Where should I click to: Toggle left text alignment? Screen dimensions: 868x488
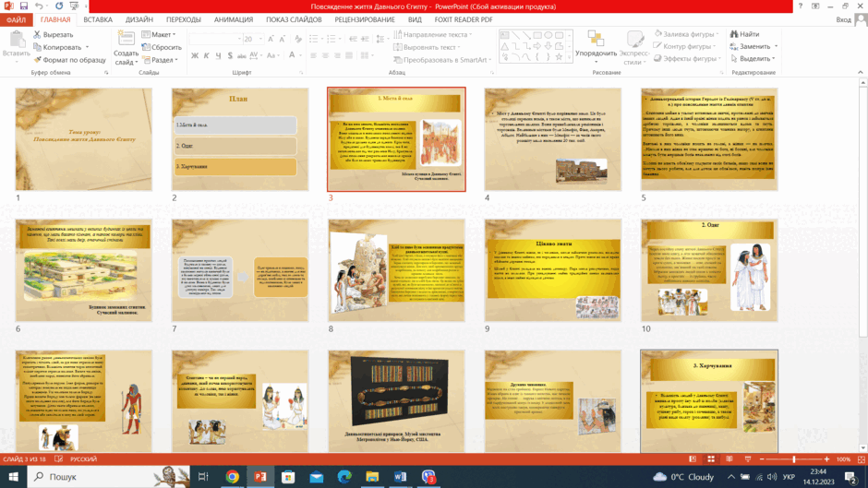313,55
